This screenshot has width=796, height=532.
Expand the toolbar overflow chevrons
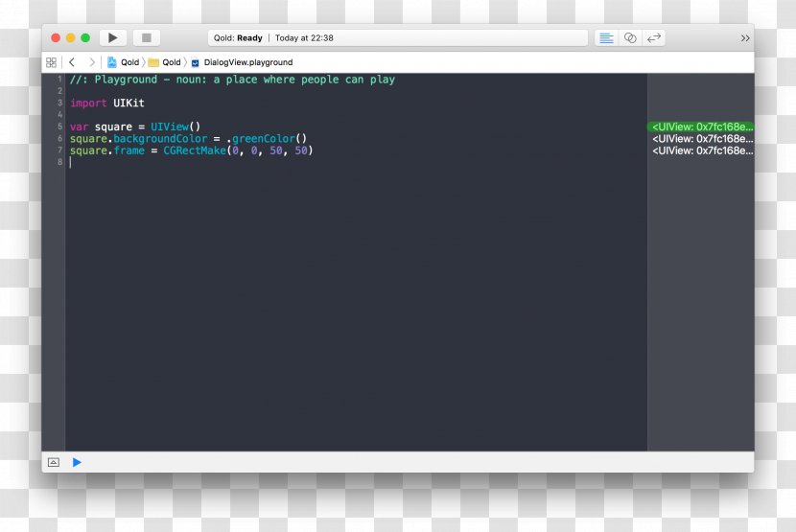[x=745, y=38]
